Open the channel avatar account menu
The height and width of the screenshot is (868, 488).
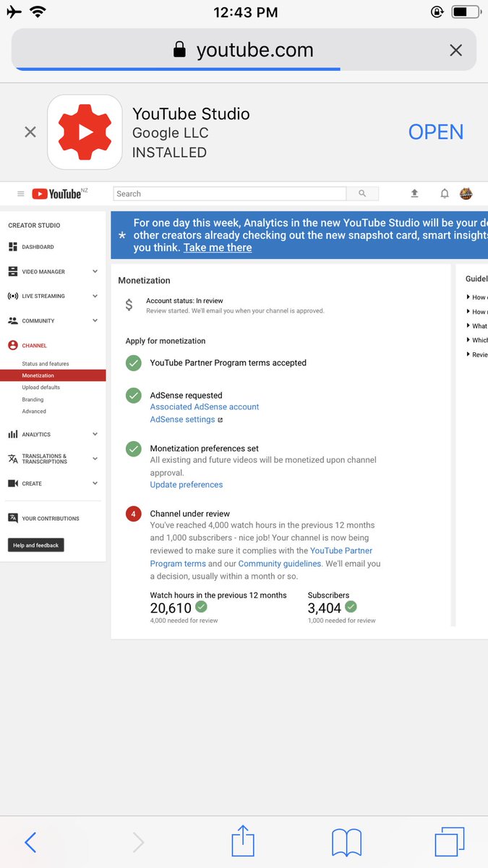(466, 194)
